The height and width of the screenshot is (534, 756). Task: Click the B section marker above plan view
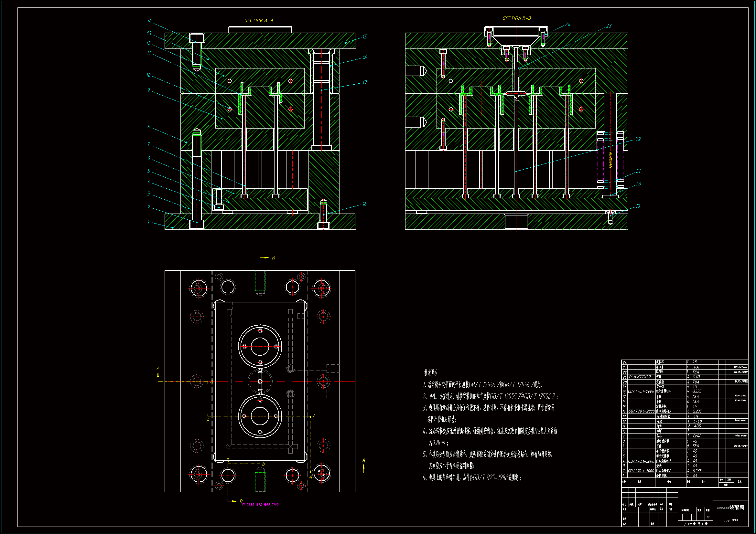[x=273, y=258]
